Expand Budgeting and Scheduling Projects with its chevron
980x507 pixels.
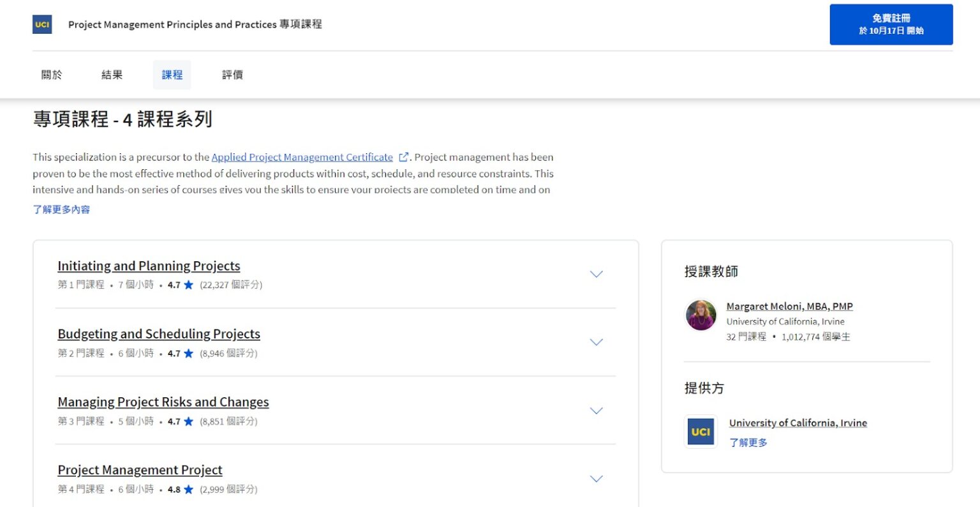tap(596, 342)
